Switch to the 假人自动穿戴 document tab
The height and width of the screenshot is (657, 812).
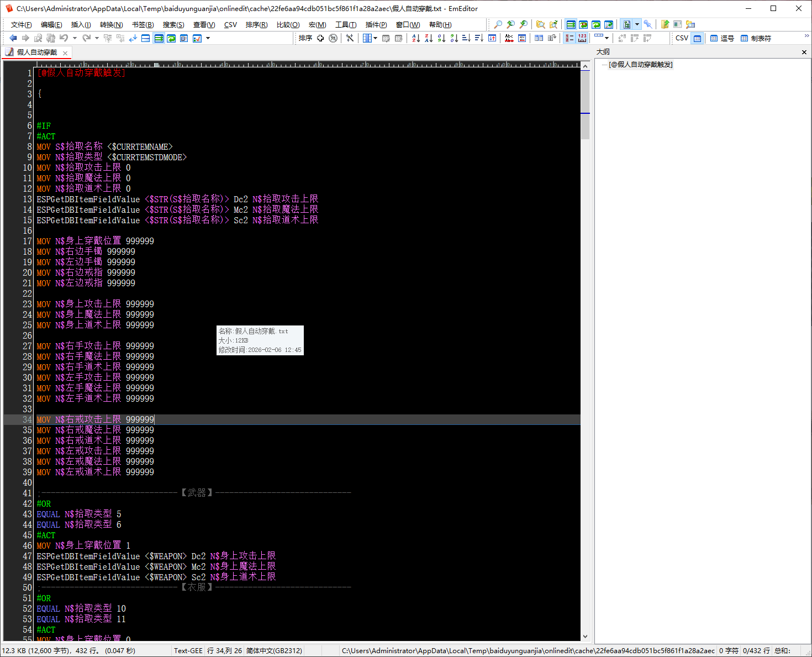point(36,52)
